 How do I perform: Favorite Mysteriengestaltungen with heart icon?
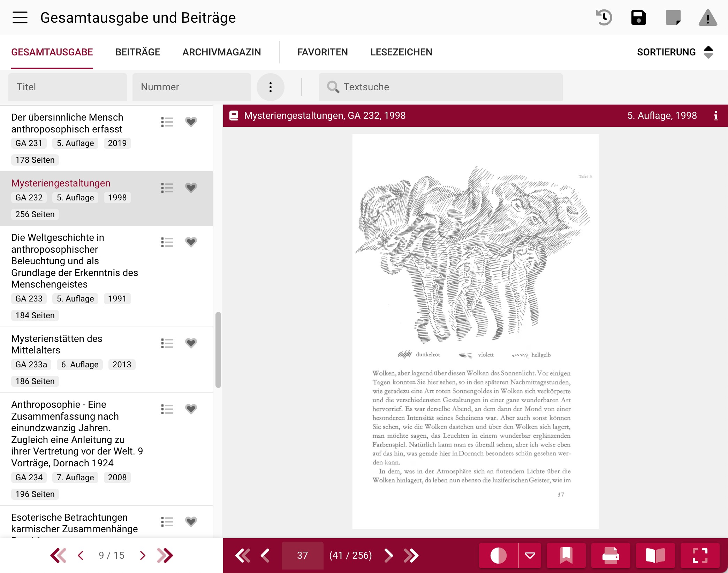coord(191,188)
